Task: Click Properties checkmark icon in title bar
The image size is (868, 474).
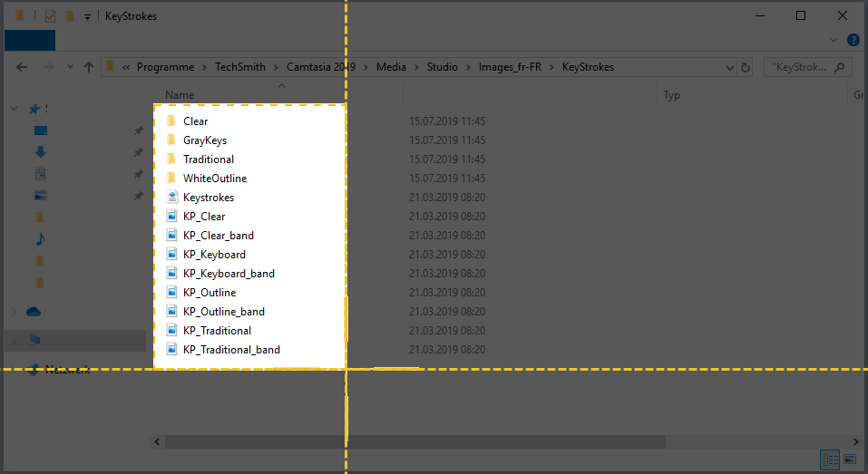Action: 50,16
